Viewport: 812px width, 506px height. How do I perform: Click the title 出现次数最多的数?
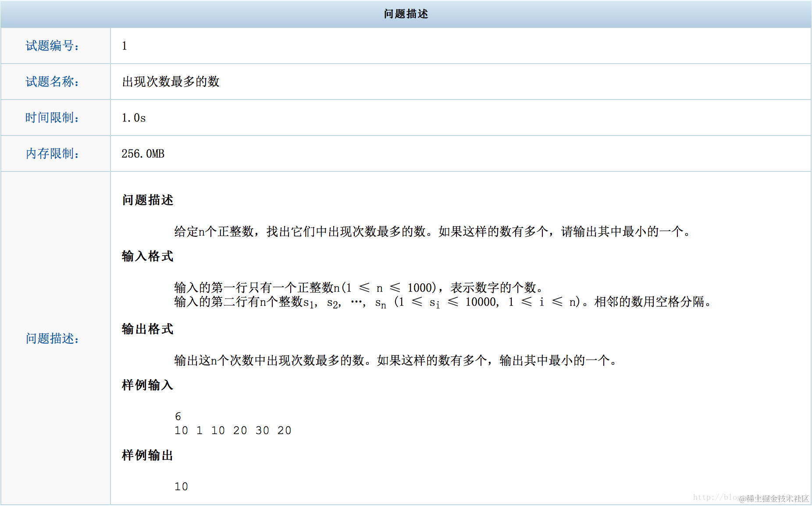coord(171,82)
